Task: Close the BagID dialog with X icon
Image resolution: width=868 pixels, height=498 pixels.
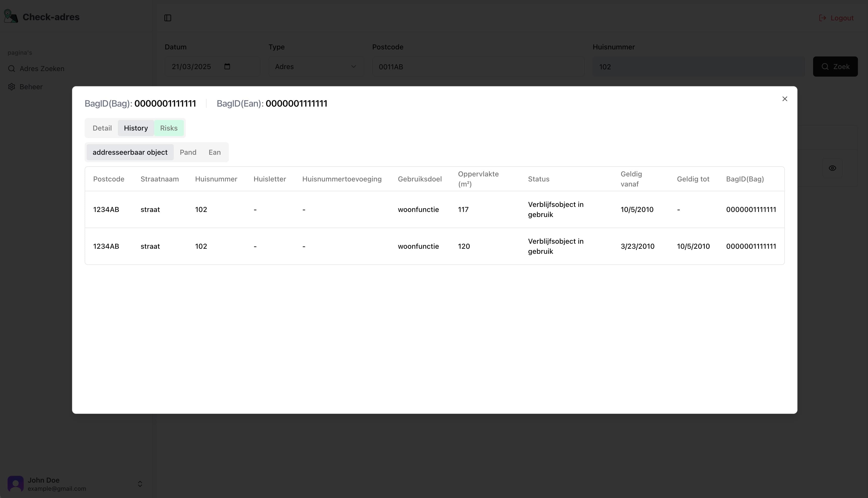Action: coord(785,99)
